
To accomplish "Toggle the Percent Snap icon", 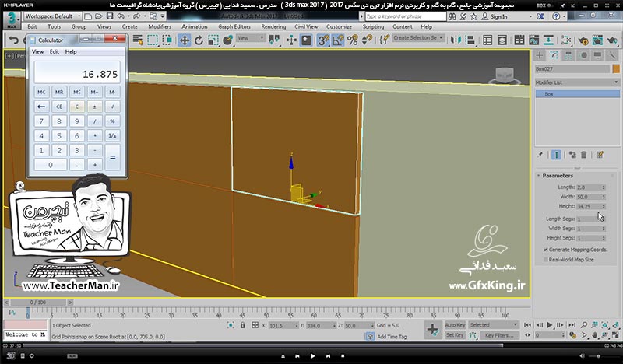I will coord(353,40).
